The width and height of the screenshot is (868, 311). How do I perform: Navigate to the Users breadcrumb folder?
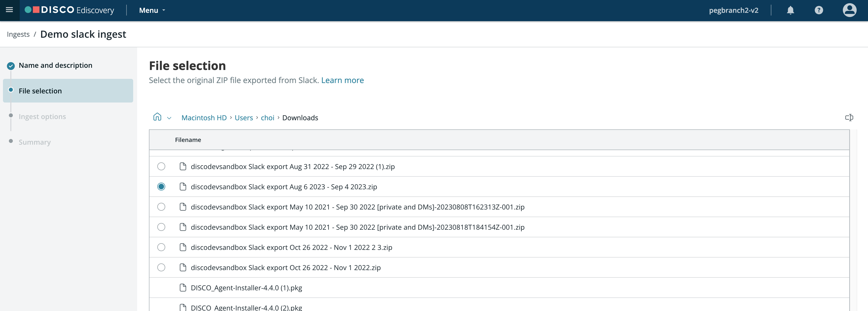point(243,118)
